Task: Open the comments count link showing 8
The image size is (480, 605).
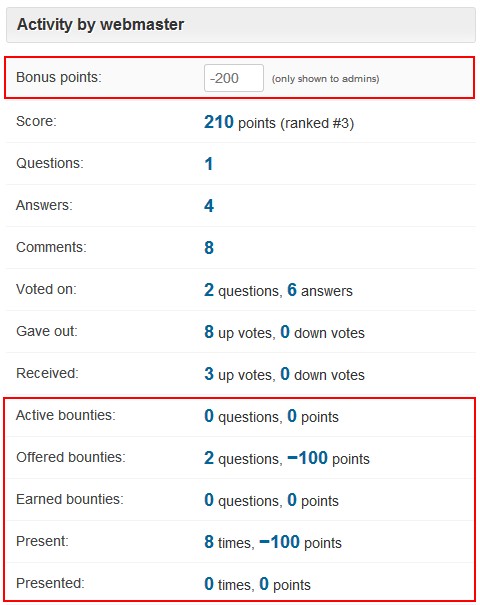Action: tap(209, 248)
